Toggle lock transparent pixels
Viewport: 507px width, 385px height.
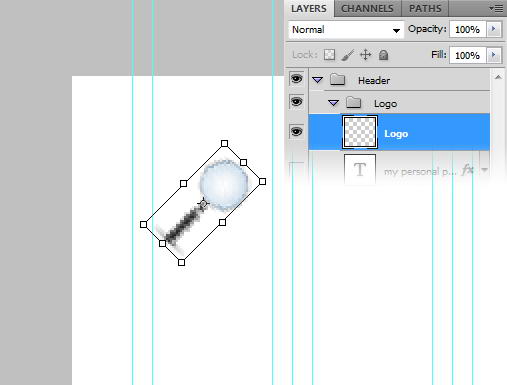[329, 55]
